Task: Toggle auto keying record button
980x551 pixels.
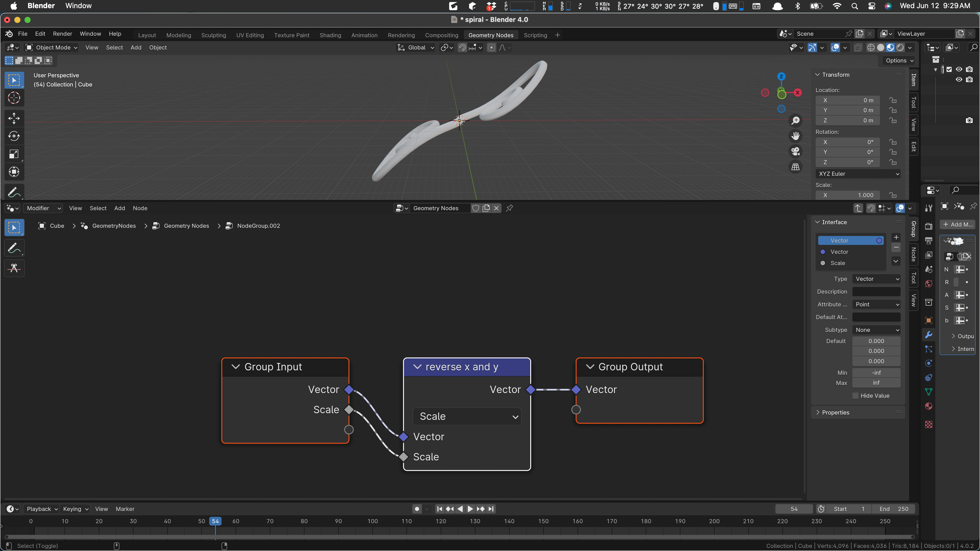Action: (x=417, y=509)
